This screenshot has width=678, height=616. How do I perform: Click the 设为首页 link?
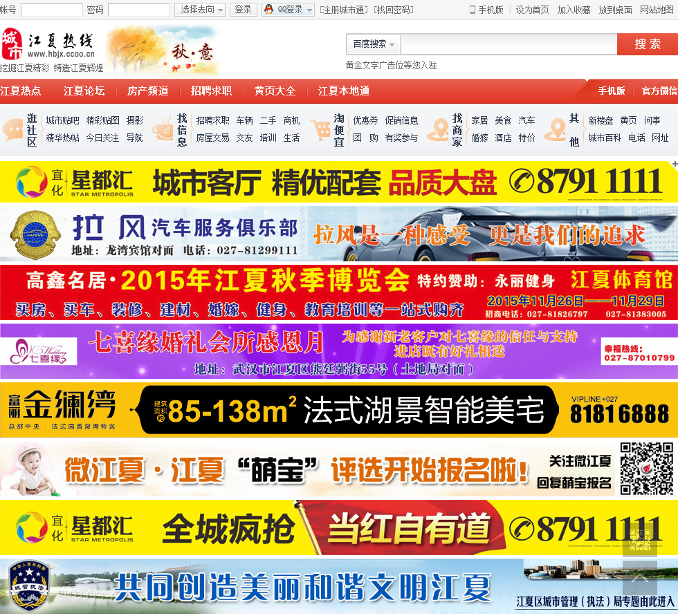point(532,10)
